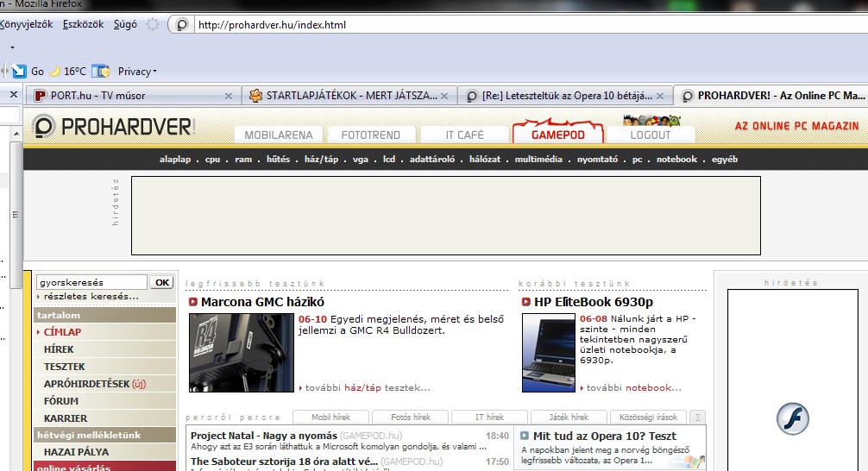The height and width of the screenshot is (471, 868).
Task: Switch to the Fotós hírek news tab
Action: click(410, 418)
